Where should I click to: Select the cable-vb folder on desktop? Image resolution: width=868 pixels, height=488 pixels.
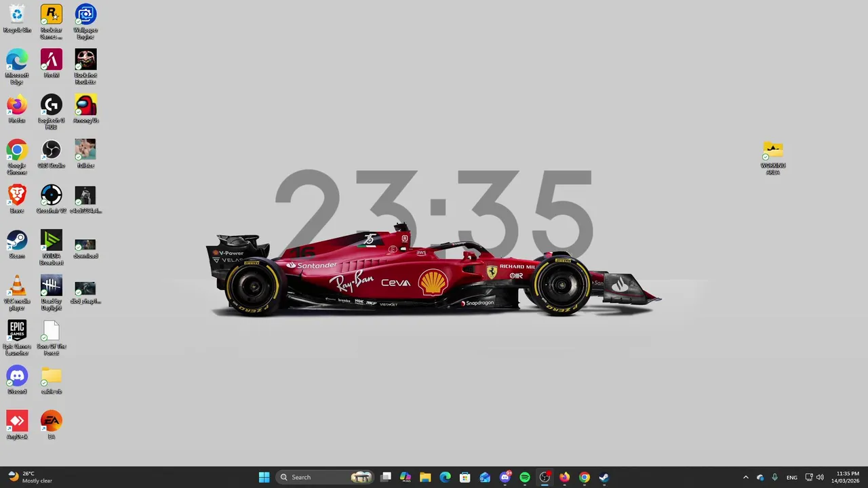click(51, 380)
